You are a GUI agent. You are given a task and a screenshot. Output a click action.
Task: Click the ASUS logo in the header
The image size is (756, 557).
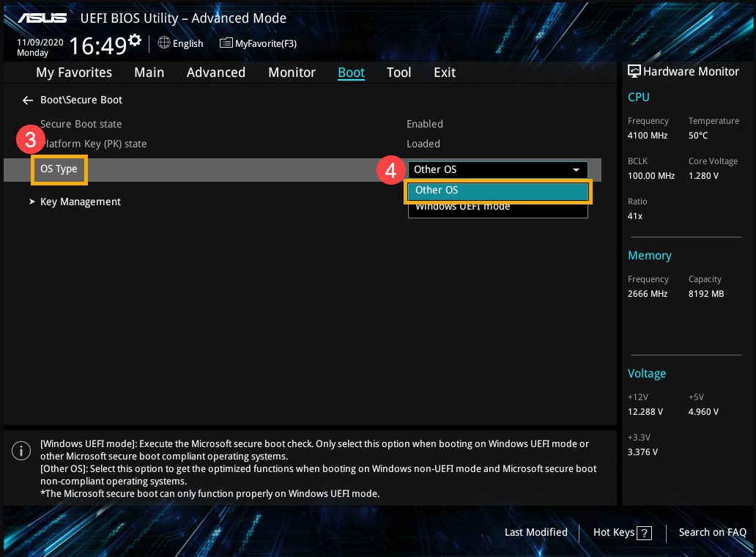point(42,18)
